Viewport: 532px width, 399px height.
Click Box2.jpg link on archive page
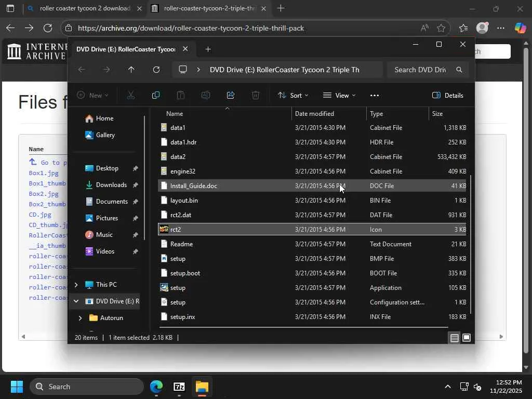click(x=44, y=194)
